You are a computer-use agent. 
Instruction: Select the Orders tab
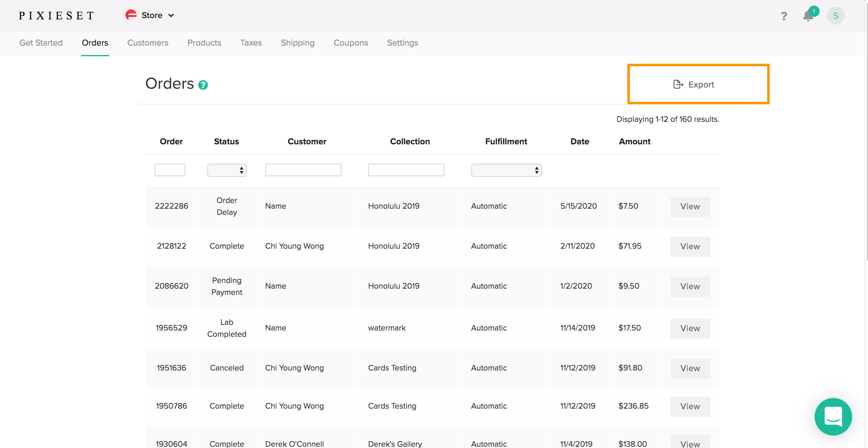tap(95, 43)
